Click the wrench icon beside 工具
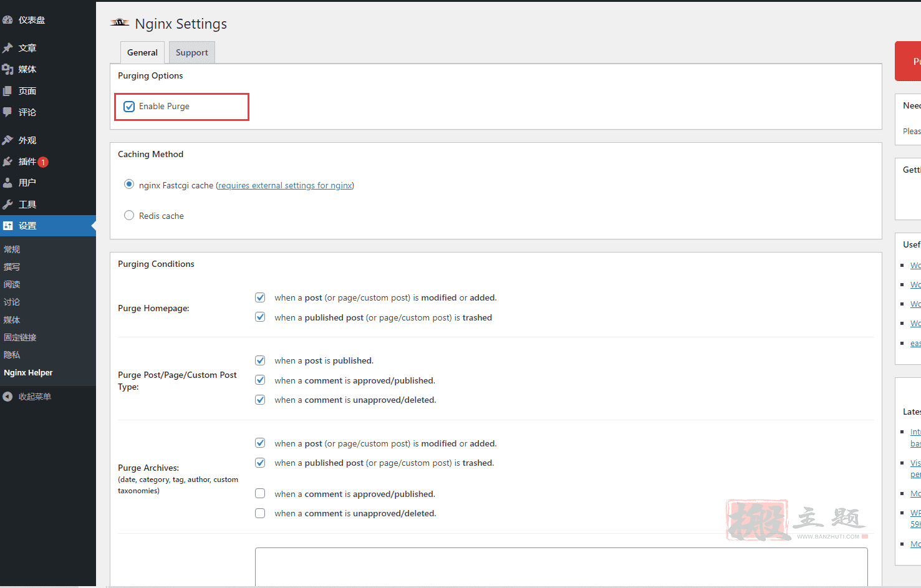The width and height of the screenshot is (921, 588). pos(7,205)
